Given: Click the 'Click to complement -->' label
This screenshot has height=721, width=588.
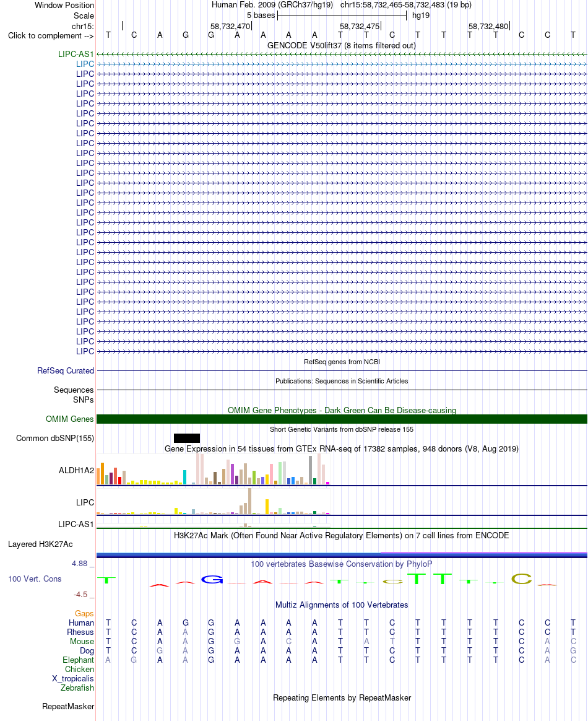Looking at the screenshot, I should (x=51, y=36).
